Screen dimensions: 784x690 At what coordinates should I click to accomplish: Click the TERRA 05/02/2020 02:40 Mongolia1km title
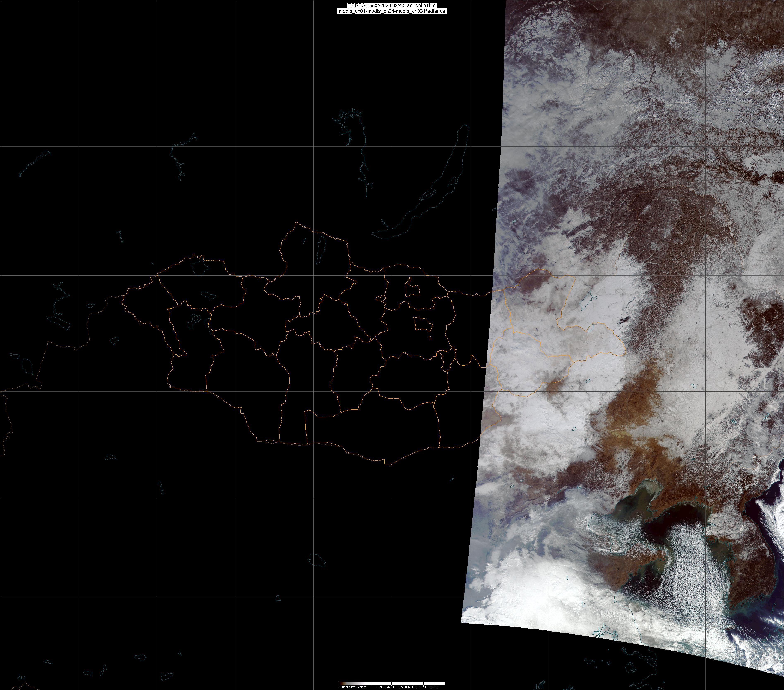pyautogui.click(x=392, y=5)
